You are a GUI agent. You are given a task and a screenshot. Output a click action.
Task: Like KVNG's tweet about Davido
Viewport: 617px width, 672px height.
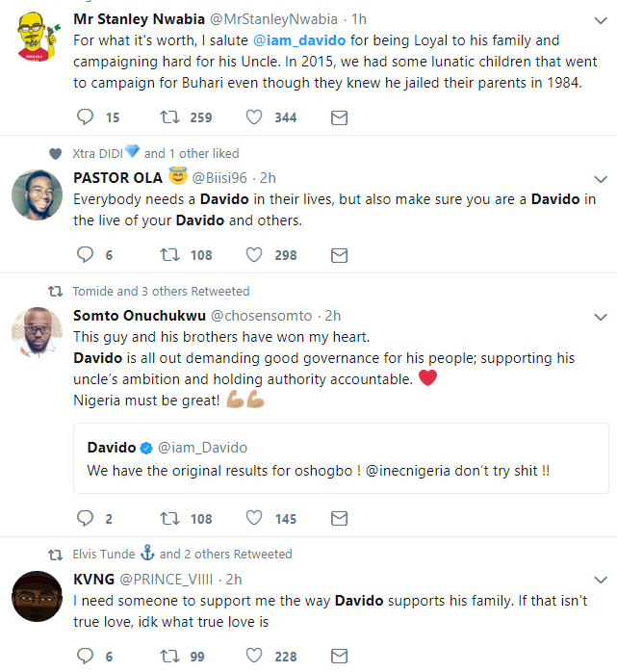tap(254, 657)
